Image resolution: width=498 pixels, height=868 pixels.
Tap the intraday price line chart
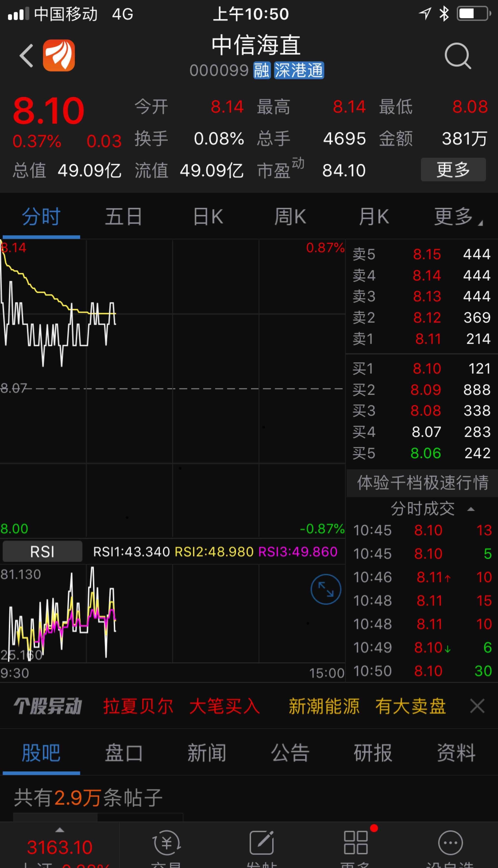pos(172,388)
